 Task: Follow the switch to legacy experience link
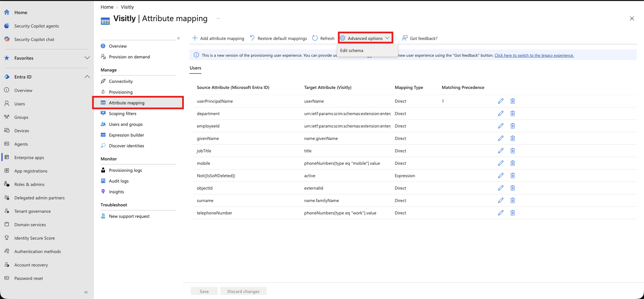pyautogui.click(x=534, y=55)
